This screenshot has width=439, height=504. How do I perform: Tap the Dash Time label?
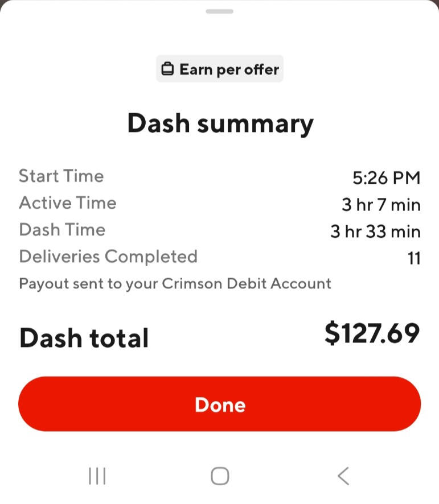(x=62, y=229)
